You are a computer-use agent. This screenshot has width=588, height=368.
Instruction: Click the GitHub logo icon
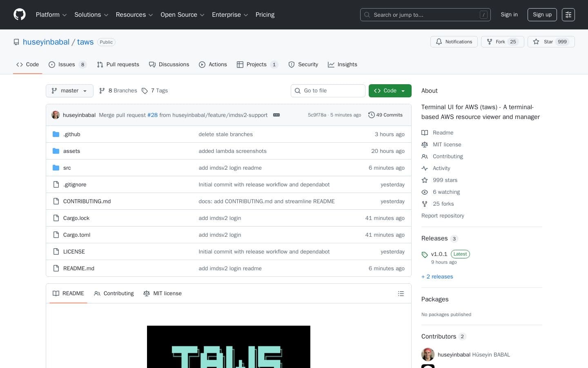(20, 14)
